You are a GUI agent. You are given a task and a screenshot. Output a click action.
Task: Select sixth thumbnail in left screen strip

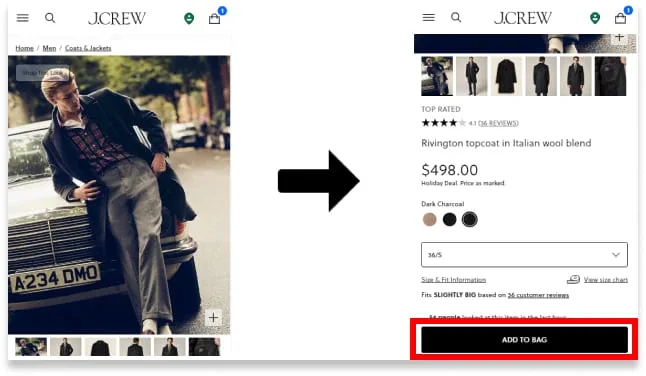(204, 347)
